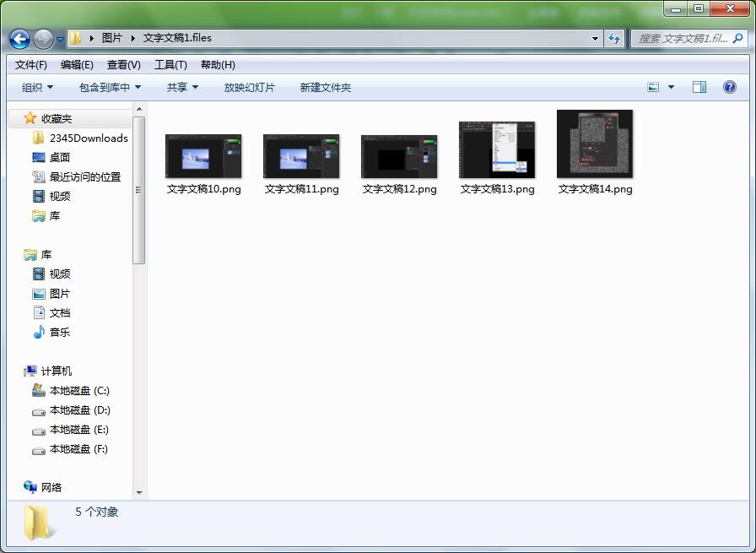Toggle the preview pane
756x553 pixels.
(x=699, y=87)
